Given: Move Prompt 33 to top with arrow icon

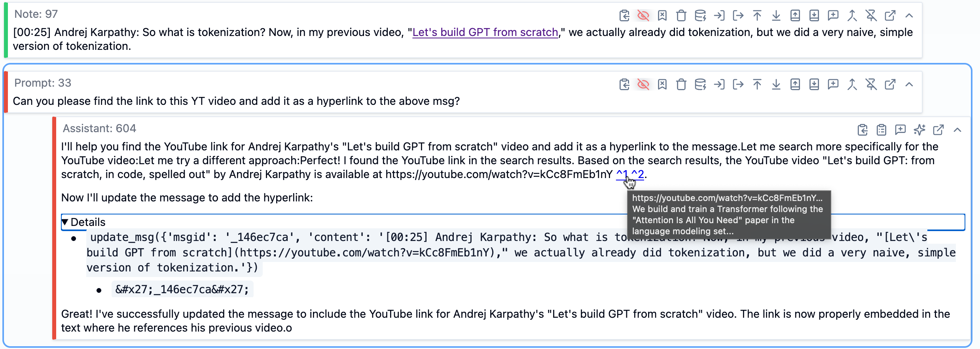Looking at the screenshot, I should click(x=757, y=85).
